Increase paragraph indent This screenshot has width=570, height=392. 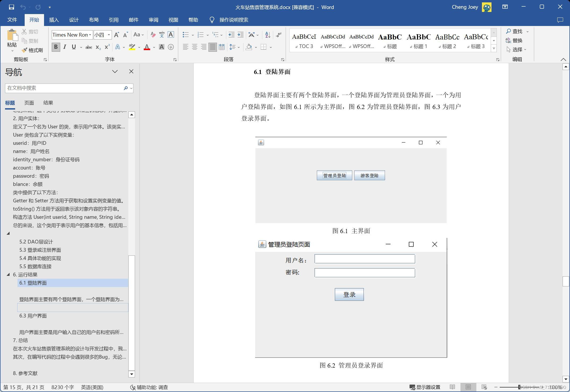point(241,35)
